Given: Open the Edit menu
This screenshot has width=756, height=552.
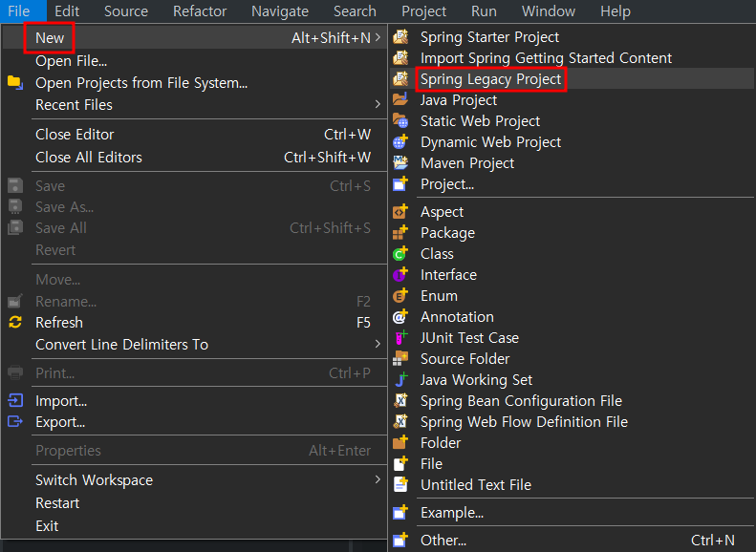Looking at the screenshot, I should [x=67, y=11].
